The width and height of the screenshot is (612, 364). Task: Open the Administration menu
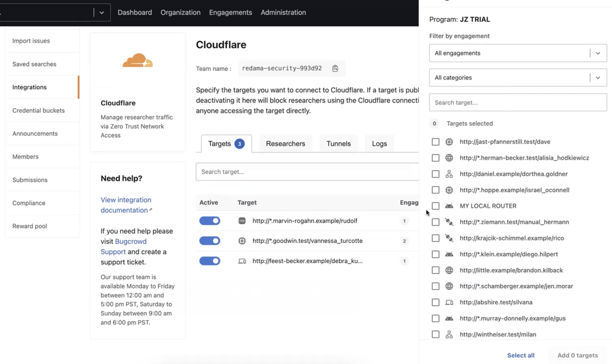[x=283, y=12]
